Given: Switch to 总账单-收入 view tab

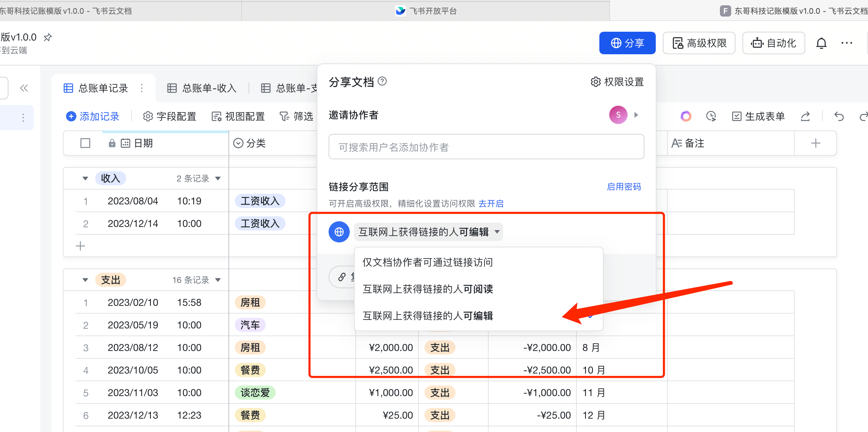Looking at the screenshot, I should pos(202,88).
